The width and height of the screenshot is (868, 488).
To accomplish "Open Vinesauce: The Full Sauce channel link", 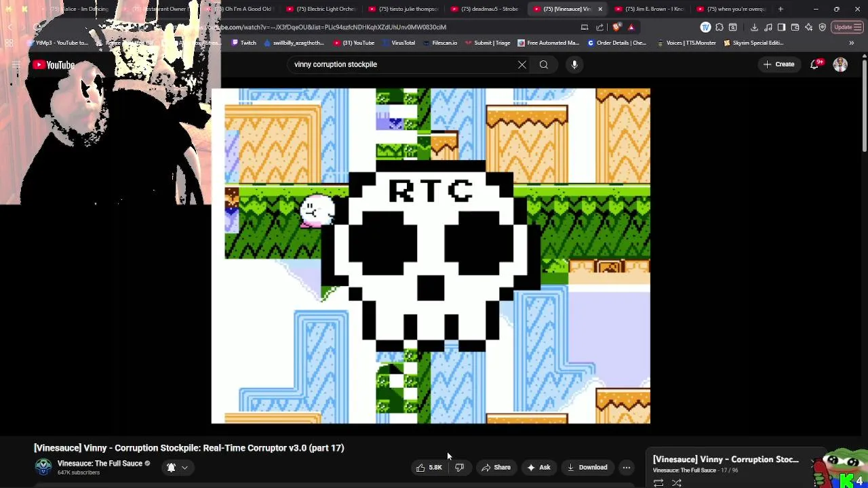I will tap(100, 464).
